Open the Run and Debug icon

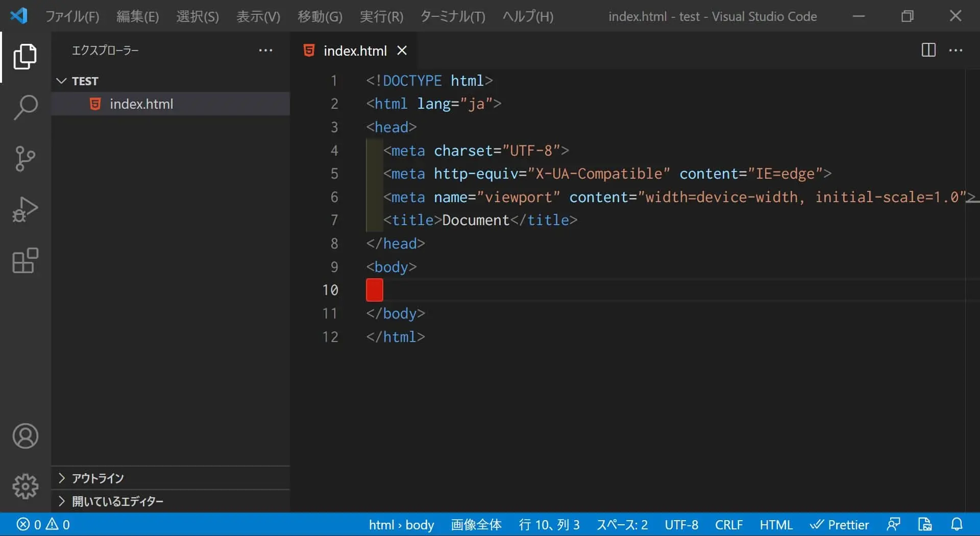25,209
